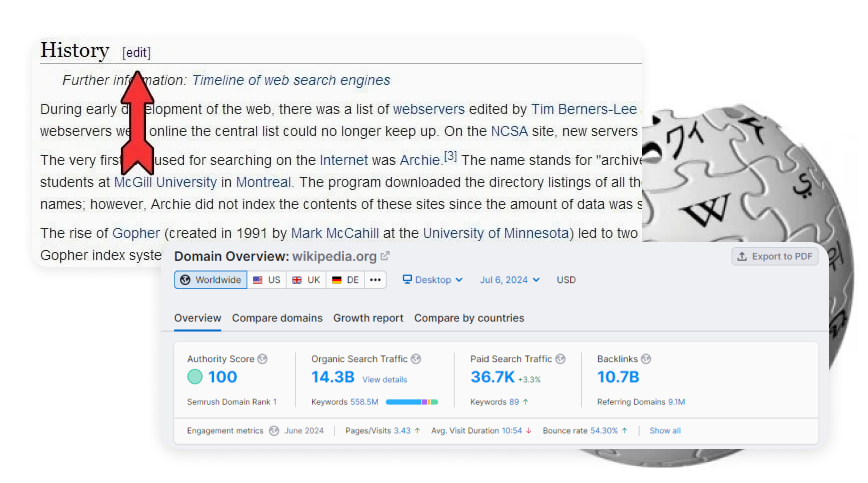Click citation reference [3]

click(x=451, y=156)
